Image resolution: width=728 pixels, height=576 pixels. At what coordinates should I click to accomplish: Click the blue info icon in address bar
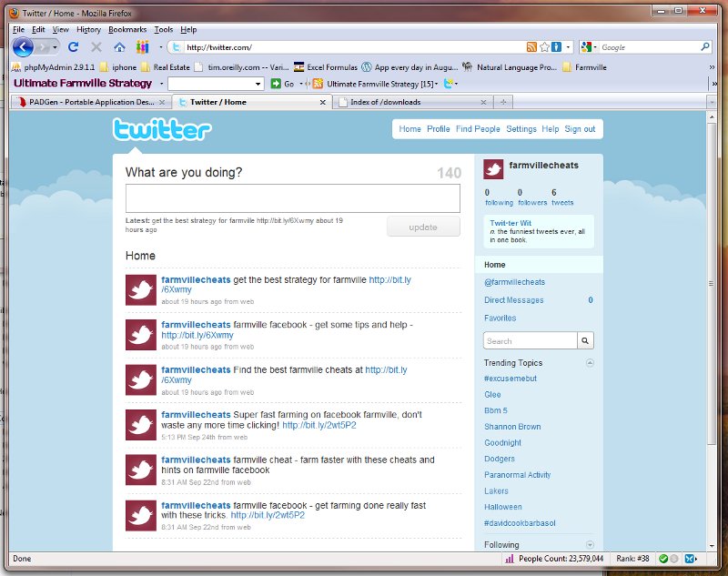click(x=556, y=47)
